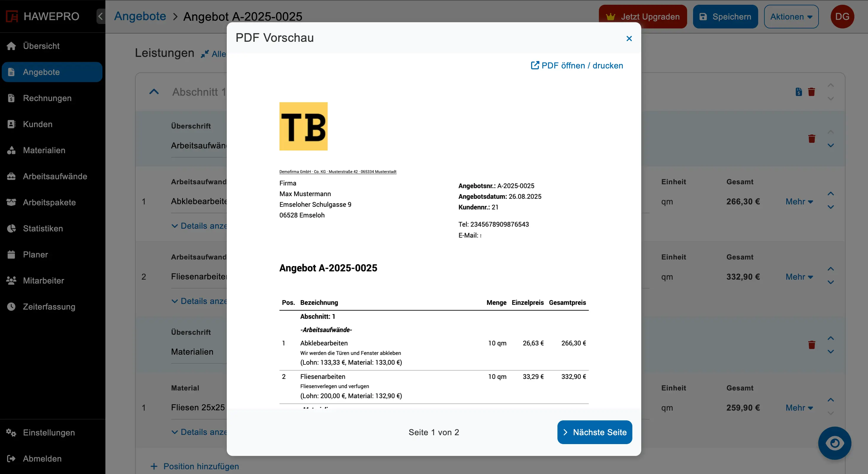
Task: Click Jetzt Upgraden button
Action: (643, 17)
